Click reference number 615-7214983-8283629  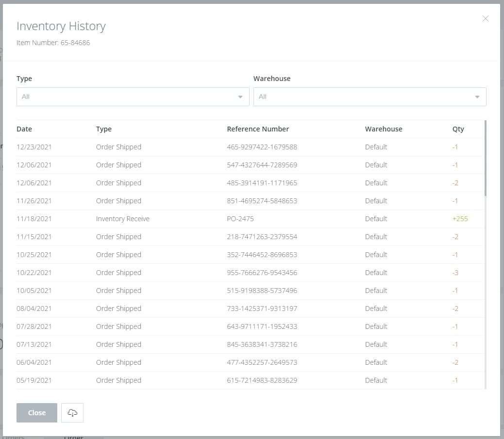[262, 380]
